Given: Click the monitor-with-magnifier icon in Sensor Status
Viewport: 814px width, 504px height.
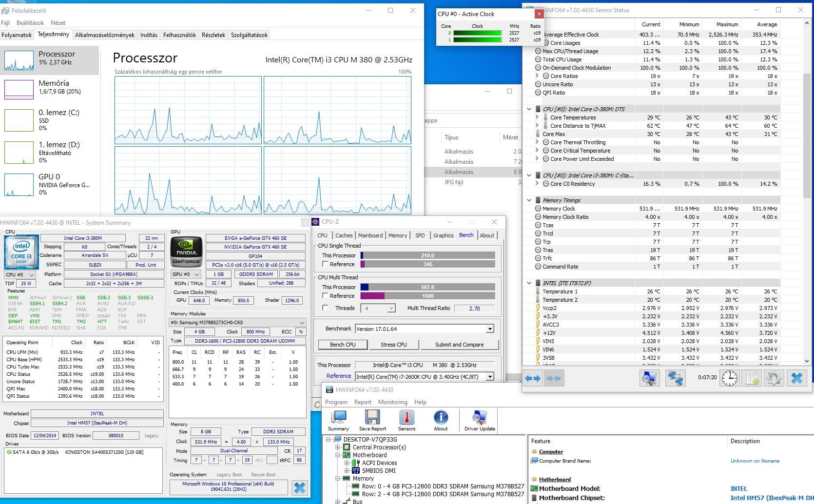Looking at the screenshot, I should [x=650, y=378].
